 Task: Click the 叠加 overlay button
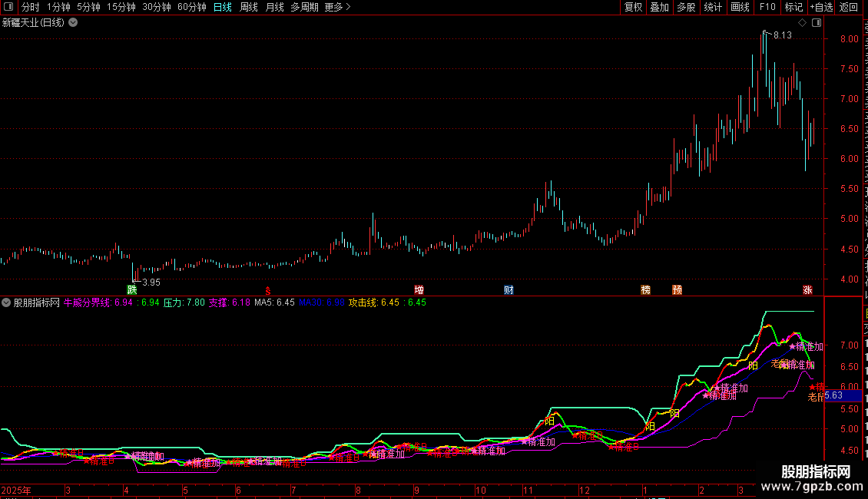[x=659, y=7]
